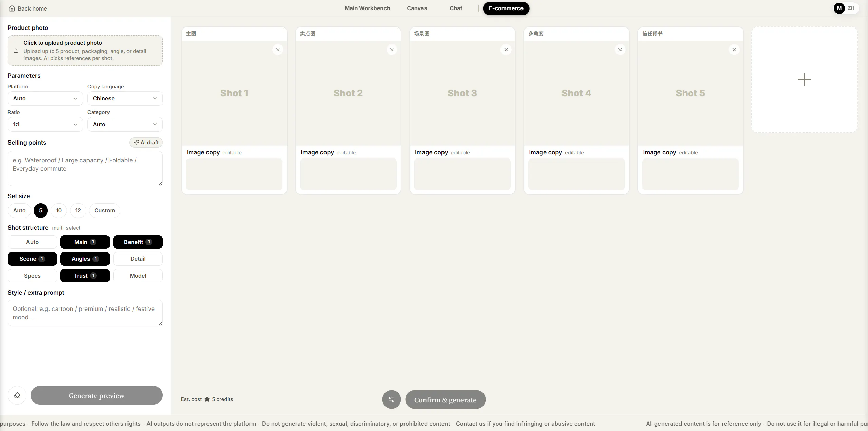Toggle the Benefit shot structure option
The width and height of the screenshot is (868, 431).
138,242
